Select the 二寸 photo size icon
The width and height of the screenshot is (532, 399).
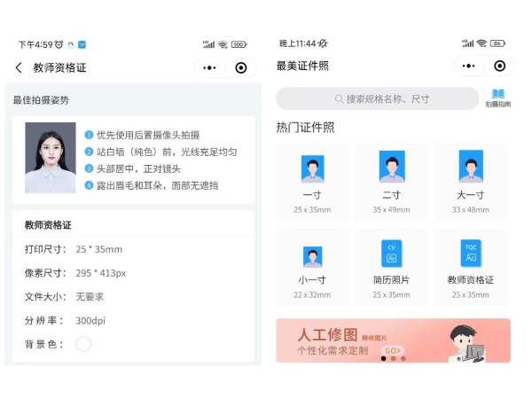(391, 168)
